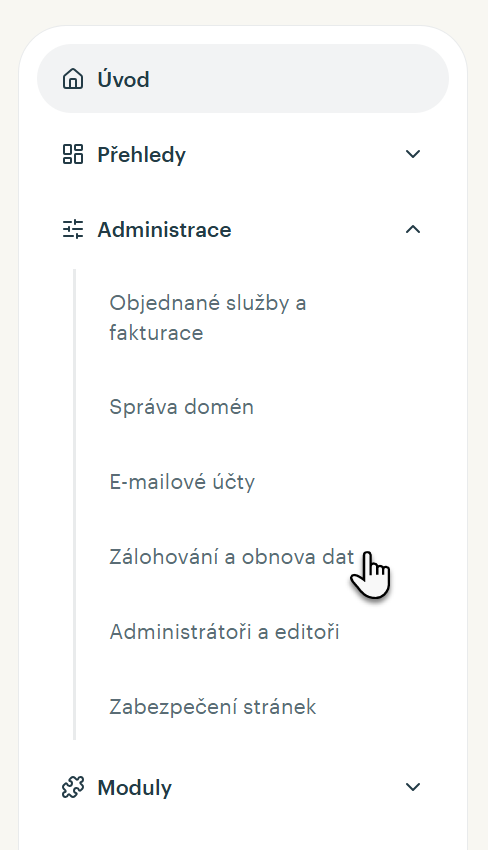The image size is (488, 850).
Task: Collapse Administrace using the up chevron
Action: point(413,229)
